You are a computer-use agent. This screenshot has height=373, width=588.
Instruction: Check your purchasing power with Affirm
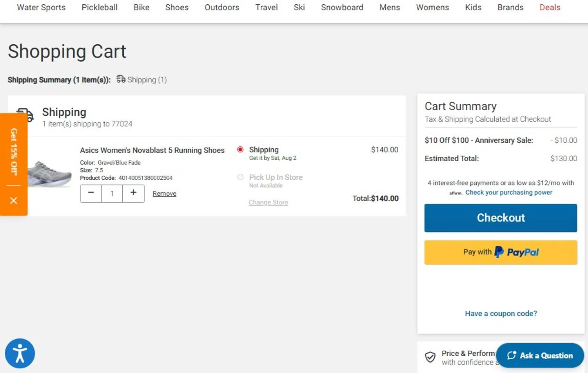508,193
